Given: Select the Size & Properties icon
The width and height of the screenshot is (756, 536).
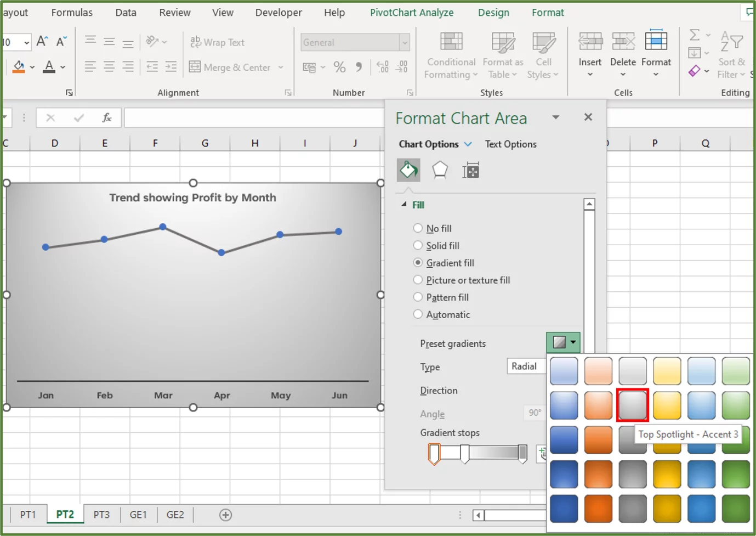Looking at the screenshot, I should click(x=471, y=170).
